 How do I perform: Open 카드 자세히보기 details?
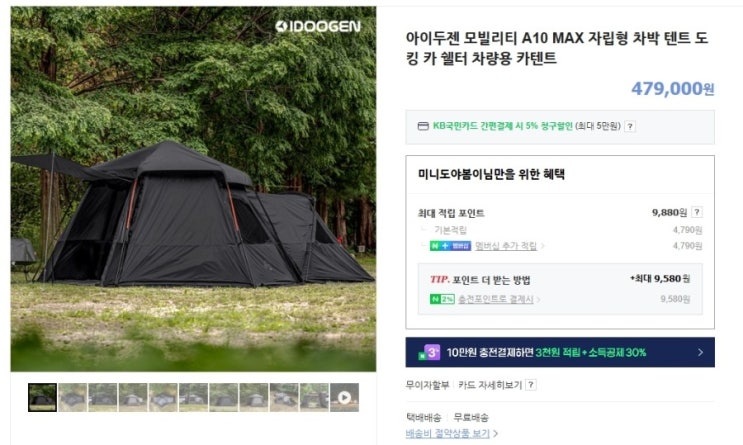(489, 385)
